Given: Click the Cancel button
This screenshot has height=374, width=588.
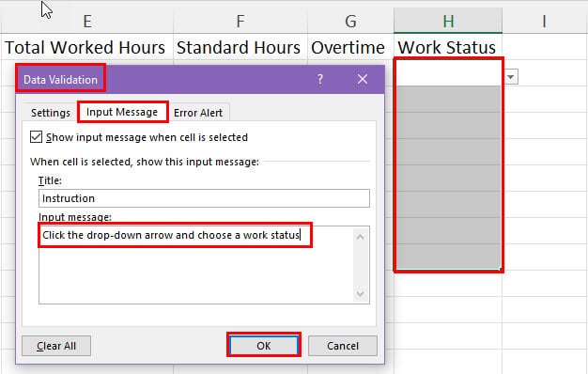Looking at the screenshot, I should 343,346.
